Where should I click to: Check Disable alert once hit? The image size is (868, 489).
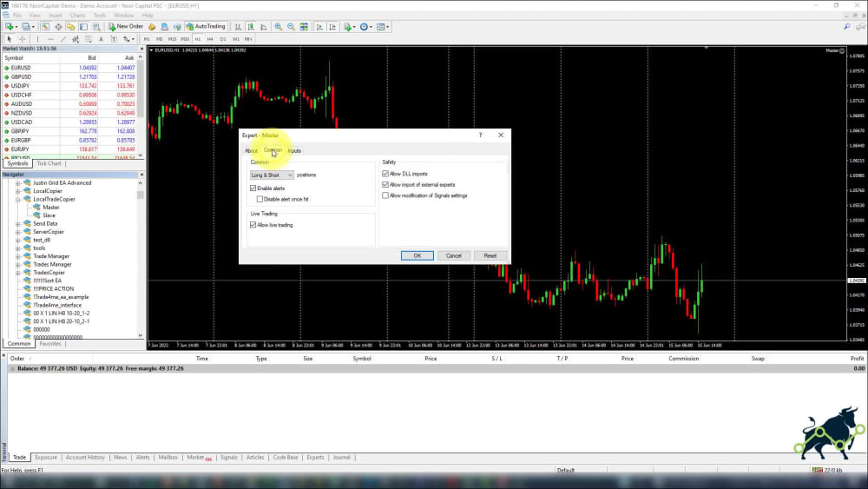260,199
